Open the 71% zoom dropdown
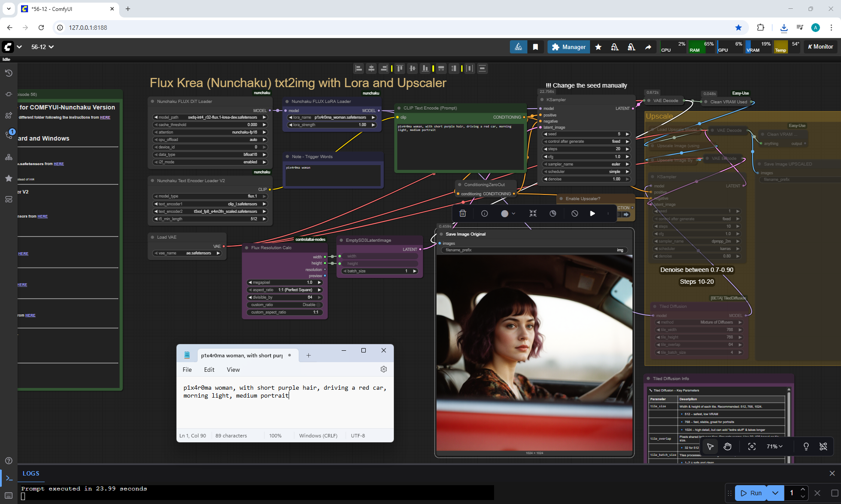Image resolution: width=841 pixels, height=504 pixels. [774, 447]
